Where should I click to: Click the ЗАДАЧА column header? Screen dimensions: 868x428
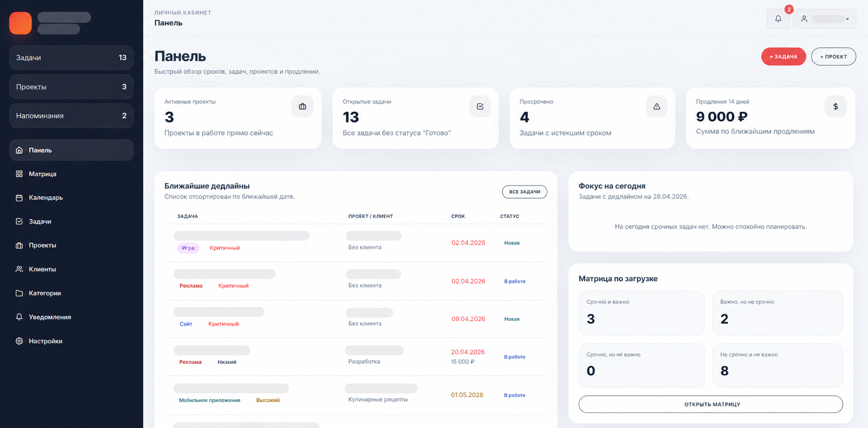click(188, 216)
